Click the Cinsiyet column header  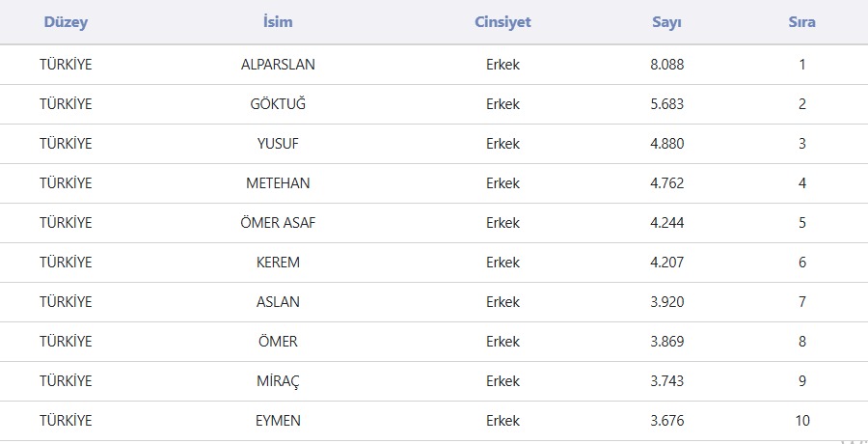pos(502,22)
